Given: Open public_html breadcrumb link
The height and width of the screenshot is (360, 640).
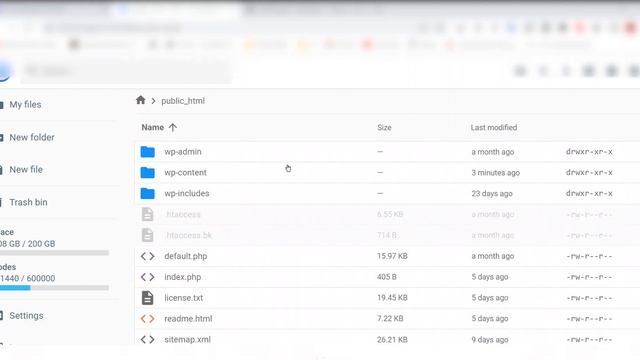Looking at the screenshot, I should [x=183, y=101].
